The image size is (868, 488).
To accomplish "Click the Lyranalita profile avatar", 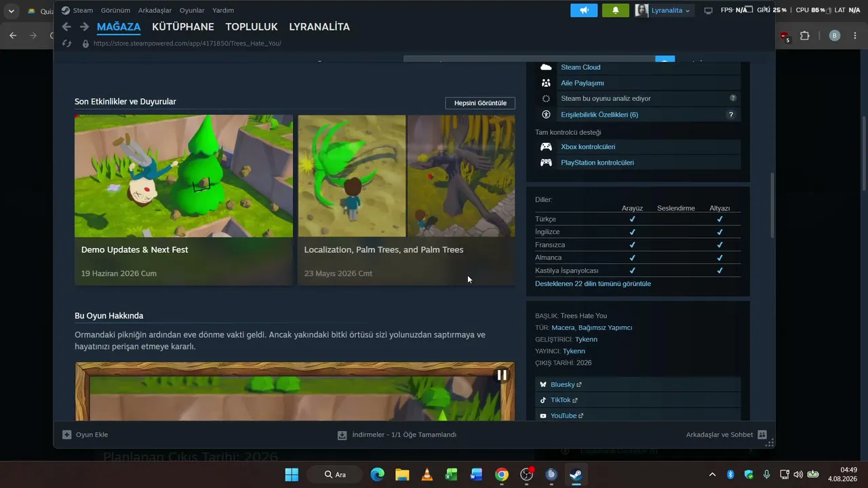I will coord(642,10).
